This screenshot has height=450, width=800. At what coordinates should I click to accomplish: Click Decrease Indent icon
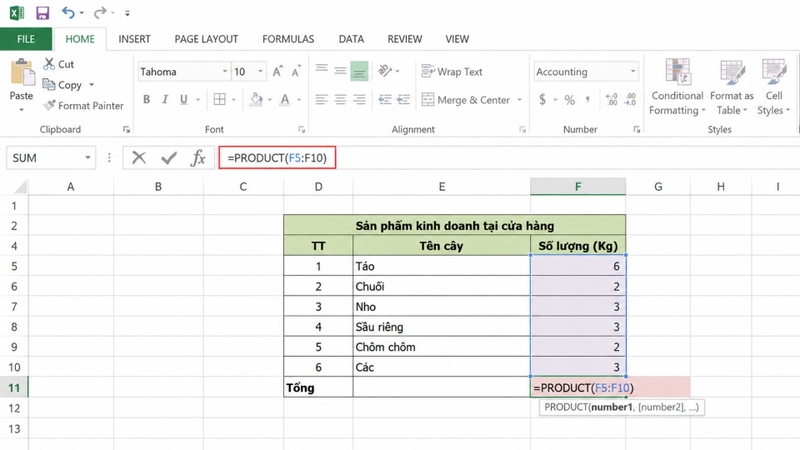point(385,99)
